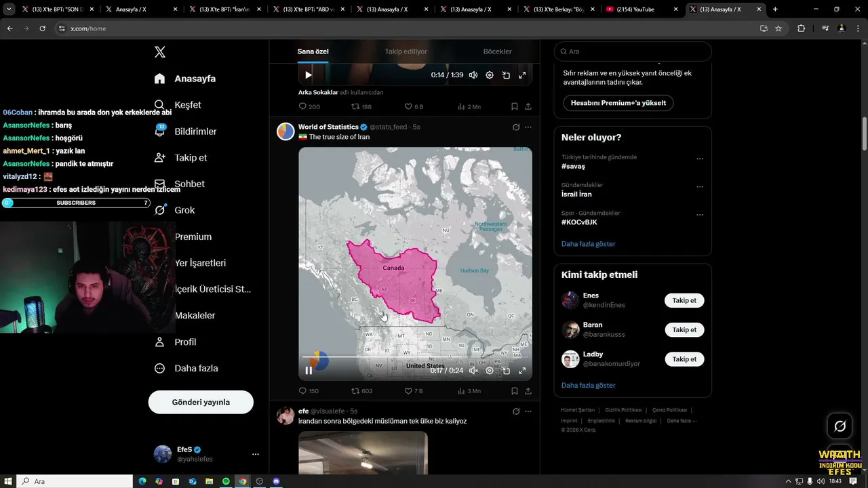Viewport: 868px width, 488px height.
Task: Click the X logo above the sidebar
Action: [x=160, y=52]
